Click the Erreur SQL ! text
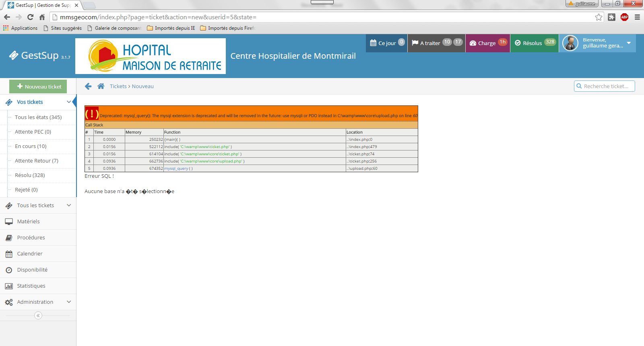The height and width of the screenshot is (346, 644). click(99, 176)
